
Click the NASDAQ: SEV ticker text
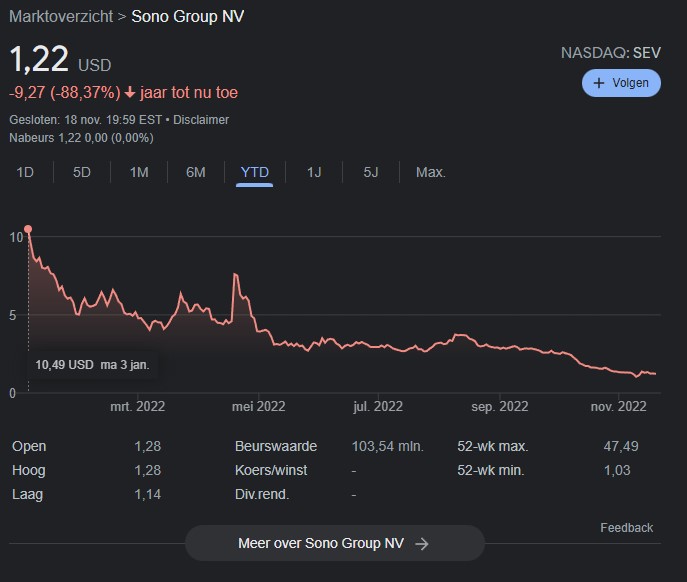611,53
